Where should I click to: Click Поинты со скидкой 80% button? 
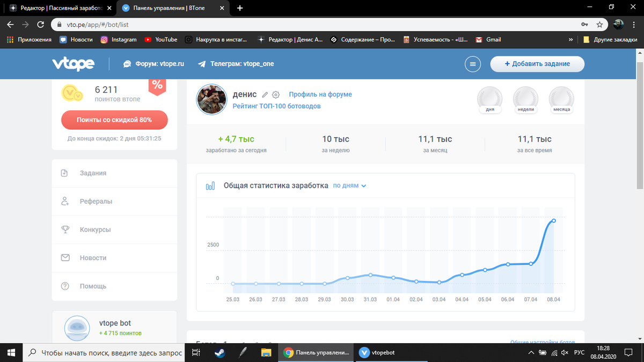click(x=114, y=120)
